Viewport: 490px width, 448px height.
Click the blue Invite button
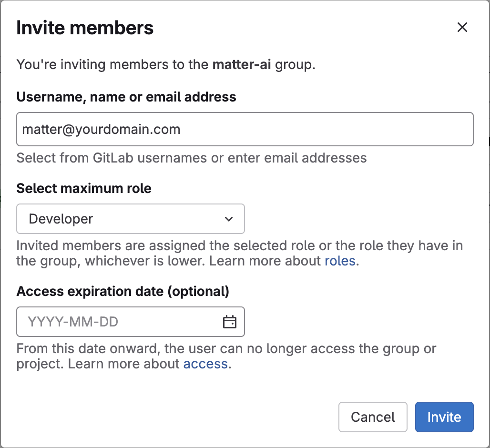[444, 417]
